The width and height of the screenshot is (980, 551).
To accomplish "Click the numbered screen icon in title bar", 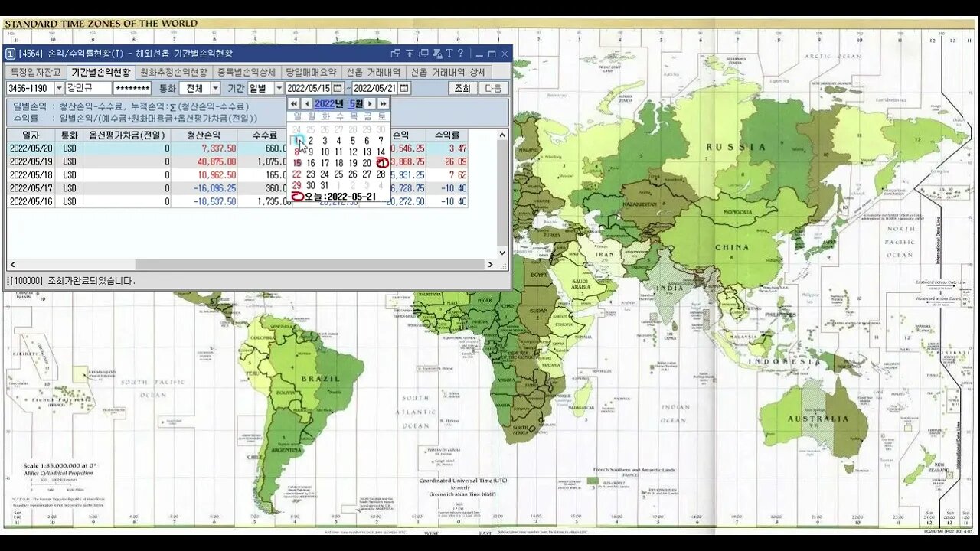I will [x=11, y=54].
